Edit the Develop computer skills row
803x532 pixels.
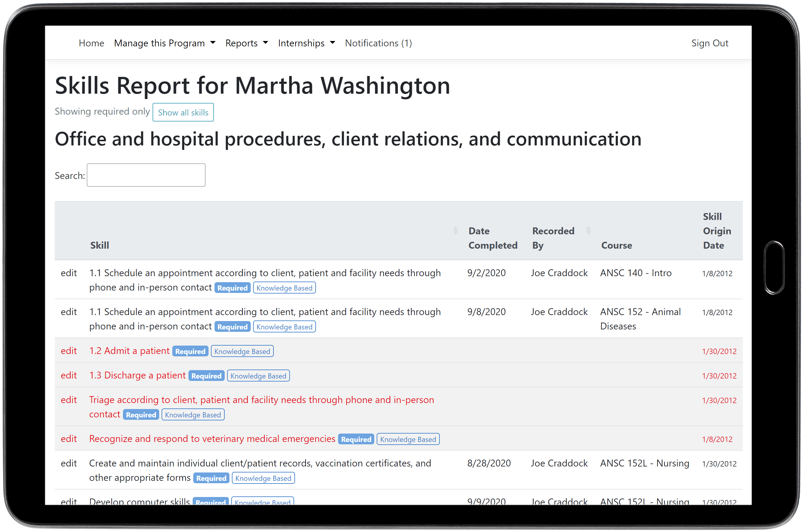(x=69, y=502)
